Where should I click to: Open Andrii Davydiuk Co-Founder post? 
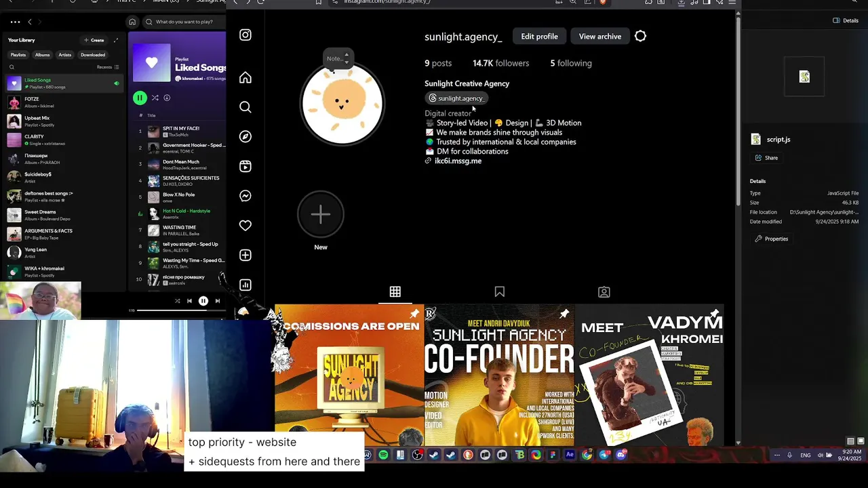499,375
